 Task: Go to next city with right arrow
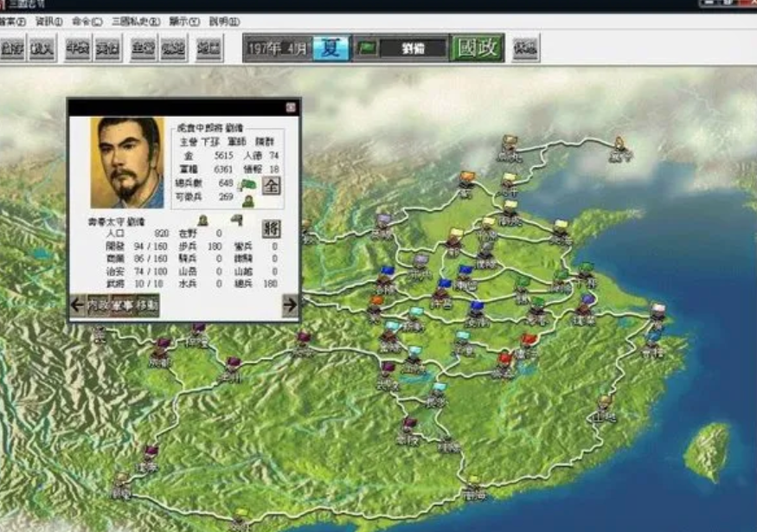[x=290, y=304]
